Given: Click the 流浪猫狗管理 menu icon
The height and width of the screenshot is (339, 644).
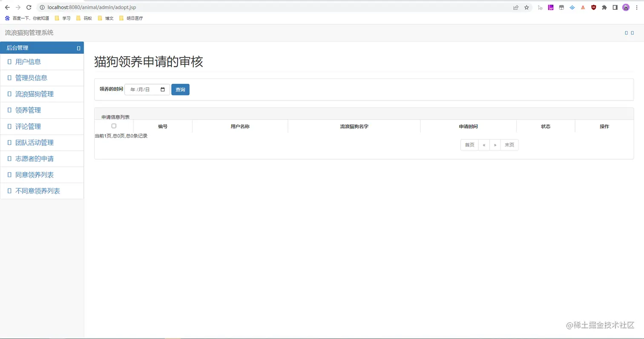Looking at the screenshot, I should (x=9, y=94).
